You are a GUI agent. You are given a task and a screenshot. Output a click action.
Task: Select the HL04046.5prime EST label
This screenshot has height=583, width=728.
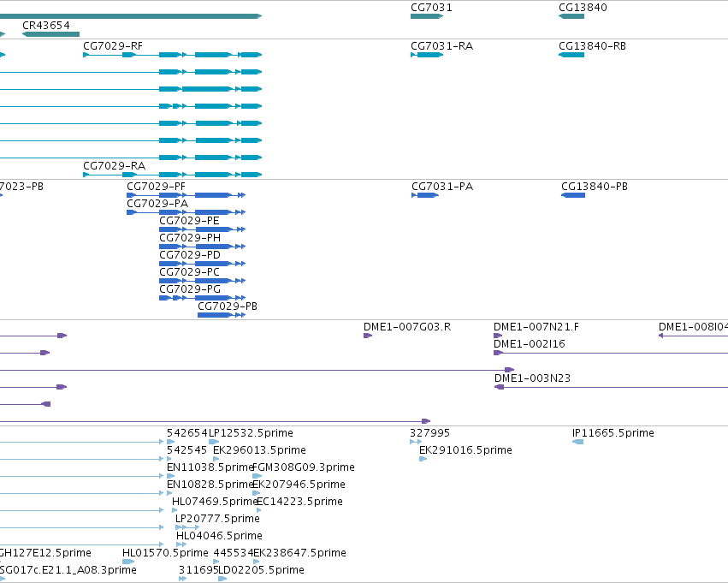point(219,536)
